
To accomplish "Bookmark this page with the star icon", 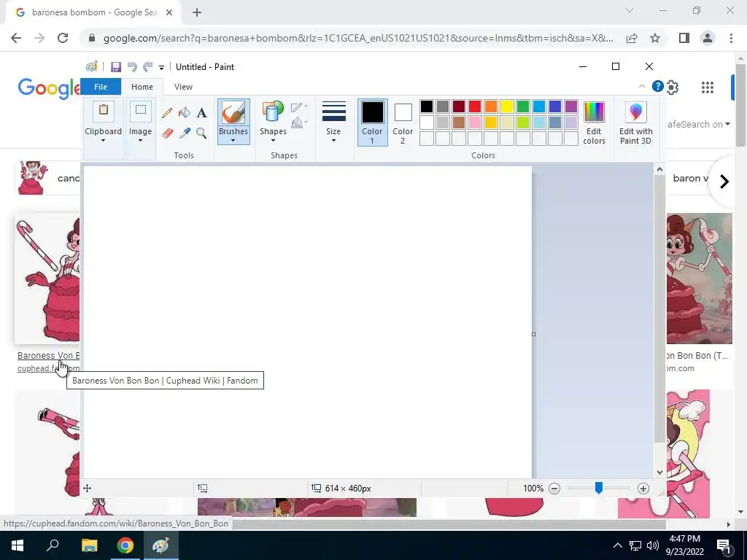I will [x=655, y=38].
